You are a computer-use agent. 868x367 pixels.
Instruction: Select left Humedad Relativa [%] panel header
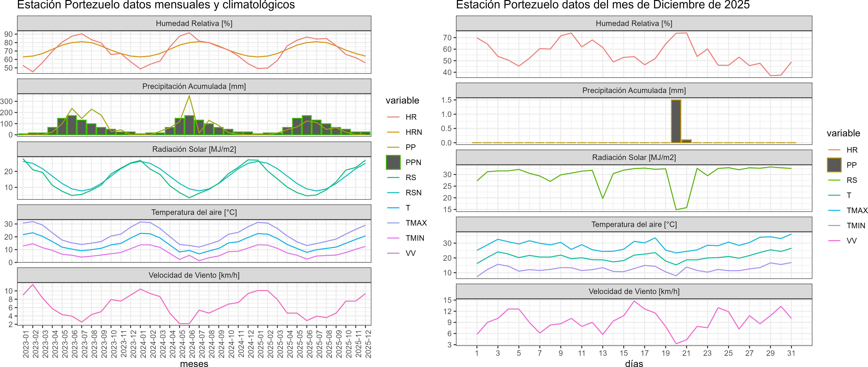(x=194, y=23)
